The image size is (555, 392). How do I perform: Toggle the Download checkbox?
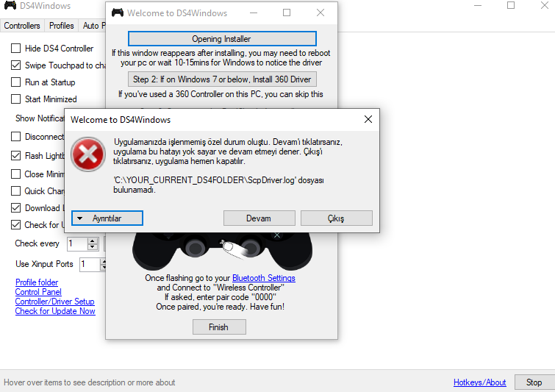pyautogui.click(x=16, y=208)
